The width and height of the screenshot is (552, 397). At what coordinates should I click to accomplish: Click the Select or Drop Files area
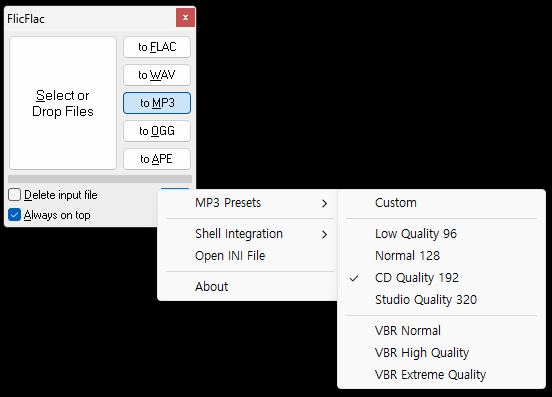tap(63, 103)
